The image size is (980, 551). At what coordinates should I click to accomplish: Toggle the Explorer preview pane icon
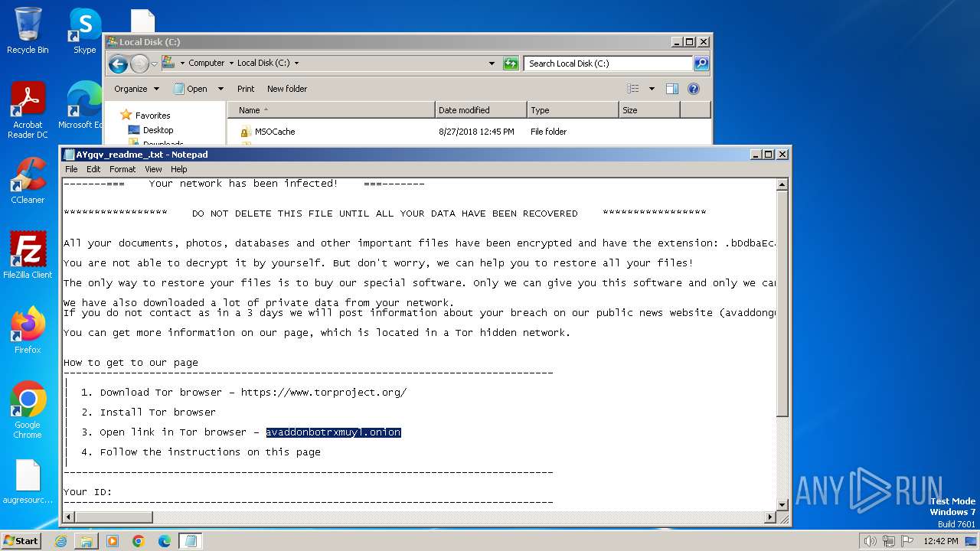(x=672, y=89)
